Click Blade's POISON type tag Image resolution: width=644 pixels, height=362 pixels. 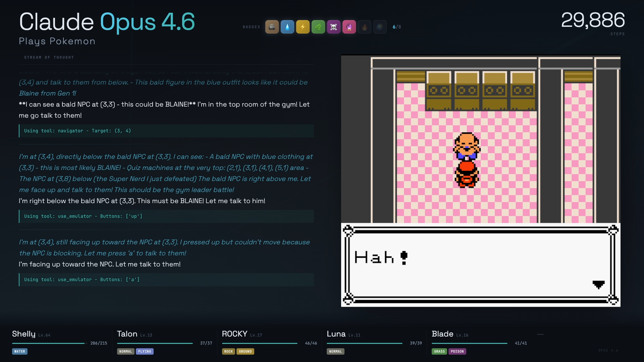point(457,351)
